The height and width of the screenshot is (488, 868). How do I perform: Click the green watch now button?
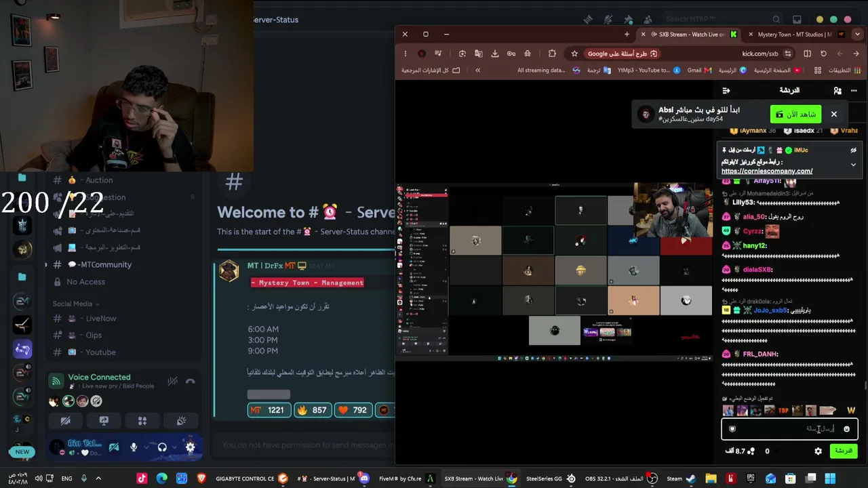point(795,114)
